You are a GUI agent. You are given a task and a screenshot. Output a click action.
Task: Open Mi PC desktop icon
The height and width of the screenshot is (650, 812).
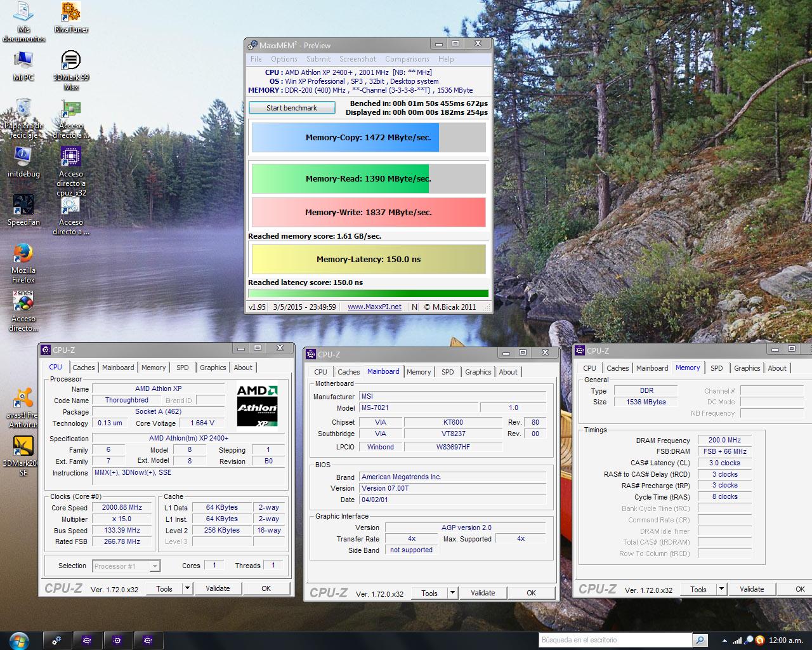(23, 65)
